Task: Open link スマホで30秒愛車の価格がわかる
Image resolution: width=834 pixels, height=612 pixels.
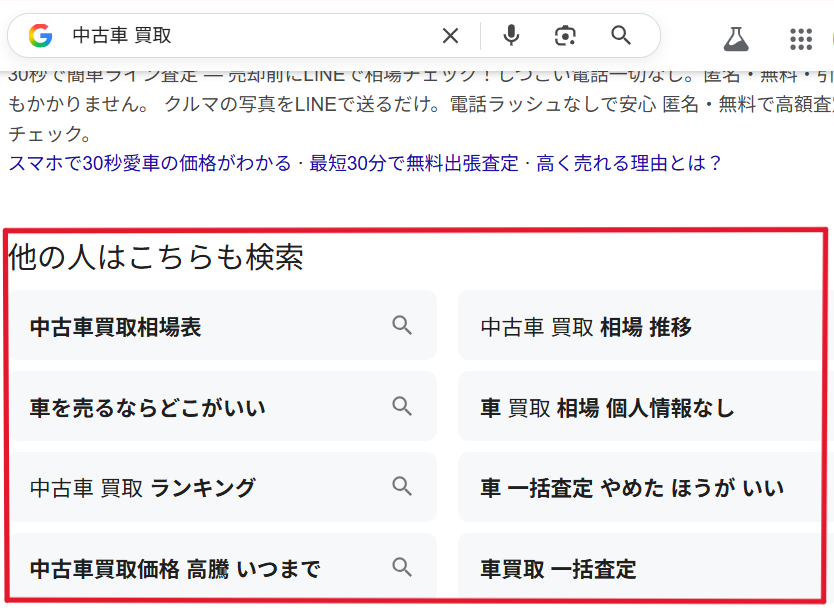Action: coord(150,163)
